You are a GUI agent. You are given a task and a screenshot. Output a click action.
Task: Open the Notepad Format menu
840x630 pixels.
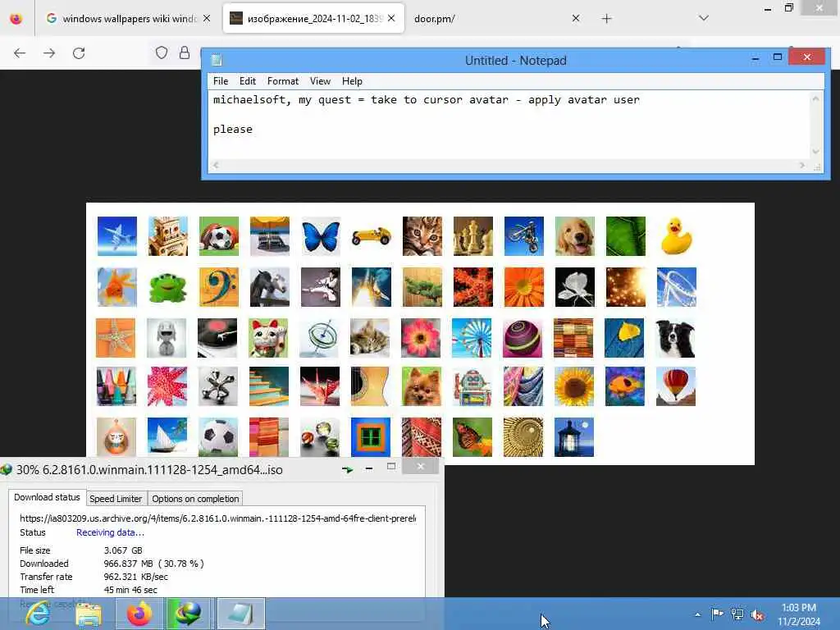tap(283, 81)
